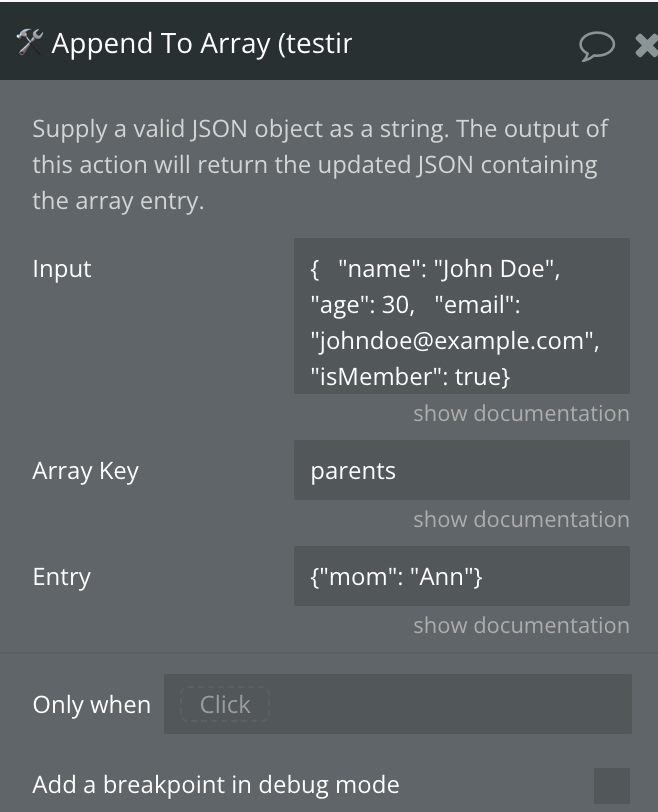Click the hammer and wrench plugin icon

pos(30,42)
